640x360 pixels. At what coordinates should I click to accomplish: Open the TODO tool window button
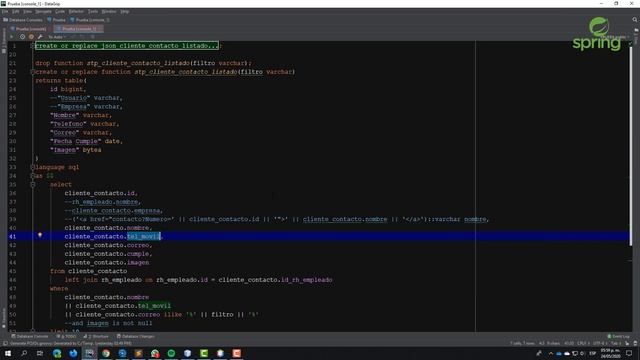pyautogui.click(x=67, y=336)
